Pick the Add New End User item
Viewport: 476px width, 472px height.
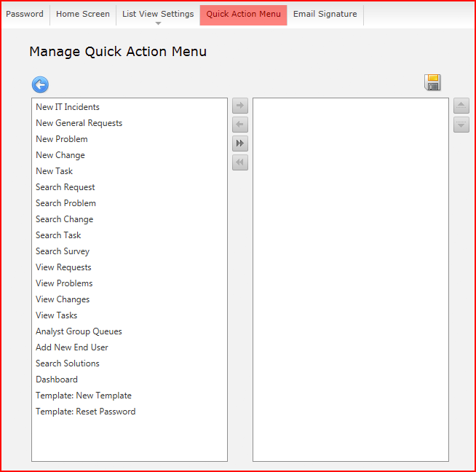click(x=130, y=347)
